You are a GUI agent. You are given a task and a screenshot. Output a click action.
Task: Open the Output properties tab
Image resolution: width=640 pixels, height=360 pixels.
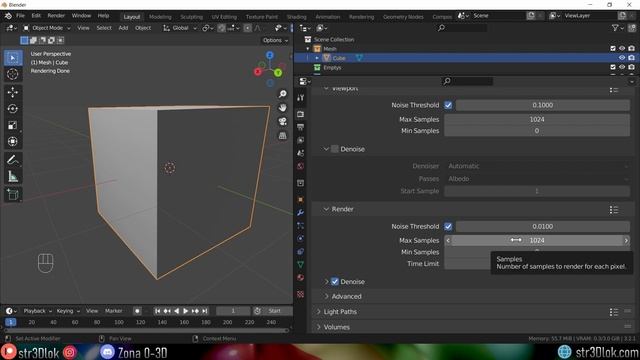click(301, 127)
